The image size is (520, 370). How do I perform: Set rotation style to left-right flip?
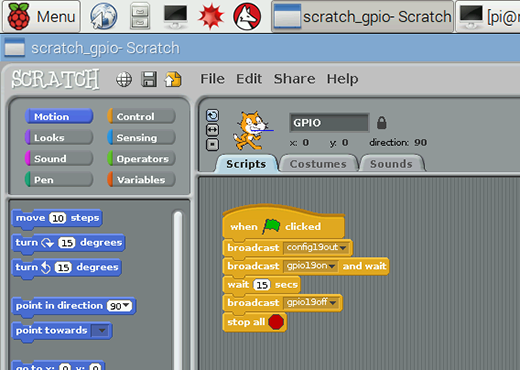pyautogui.click(x=212, y=130)
